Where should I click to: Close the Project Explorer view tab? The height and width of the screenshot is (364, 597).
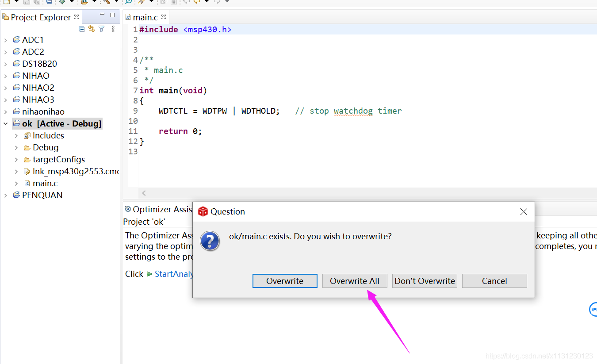77,17
